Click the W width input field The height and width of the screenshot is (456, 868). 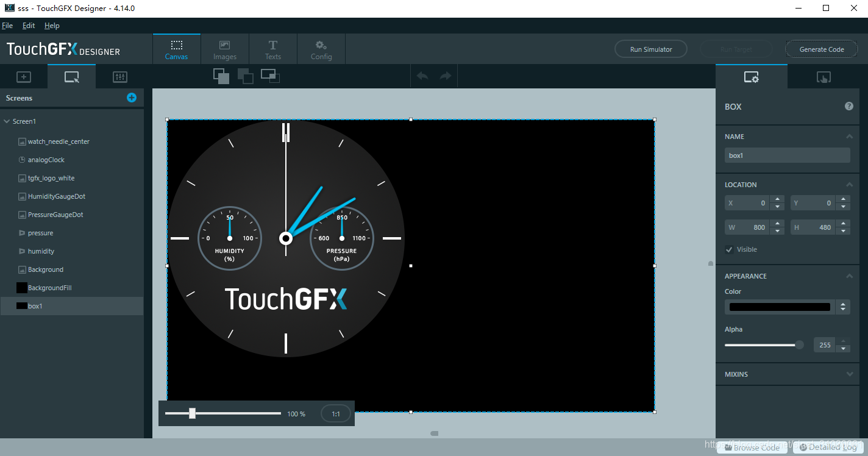coord(748,227)
